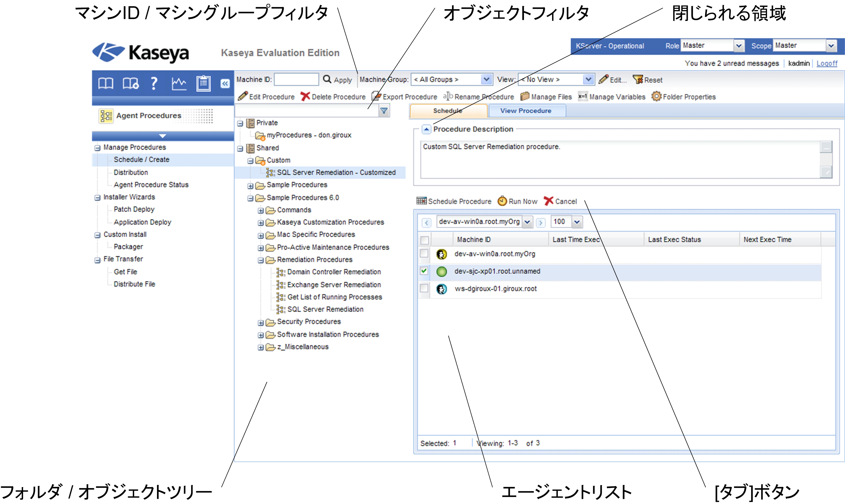Expand the Commands folder
This screenshot has height=504, width=845.
click(261, 211)
